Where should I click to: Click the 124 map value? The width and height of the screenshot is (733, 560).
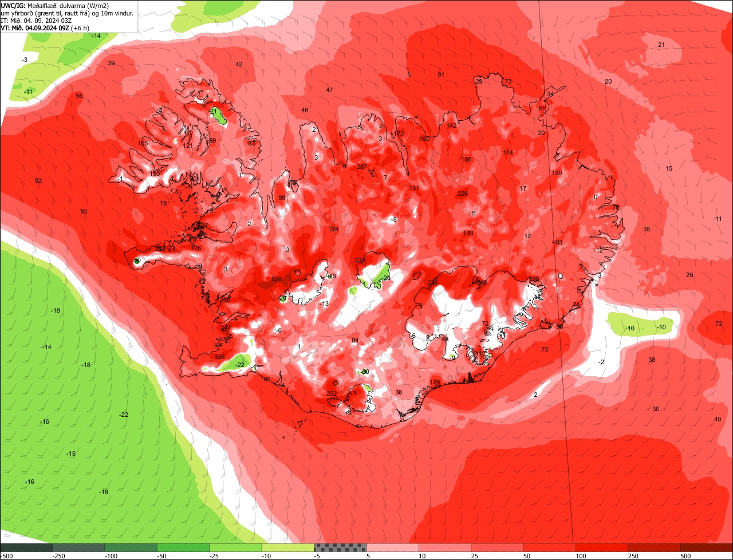pos(334,229)
